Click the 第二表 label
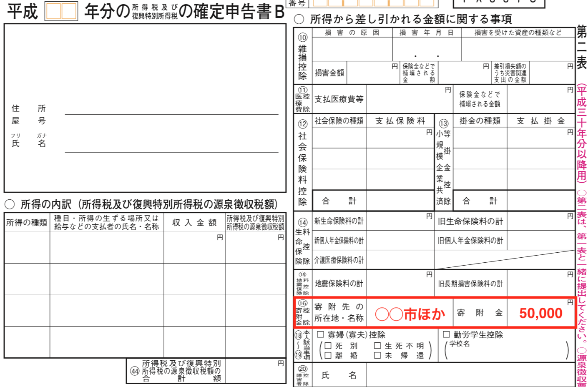The height and width of the screenshot is (387, 588). pos(581,47)
